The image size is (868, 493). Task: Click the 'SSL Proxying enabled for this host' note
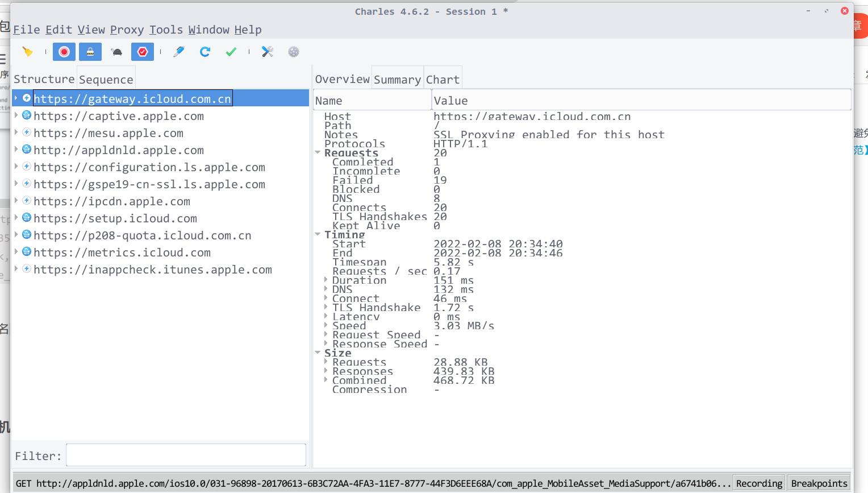point(549,135)
